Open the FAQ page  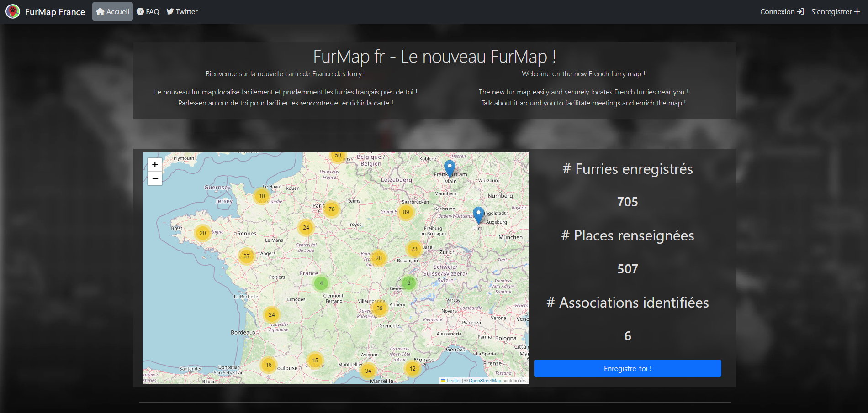point(148,11)
